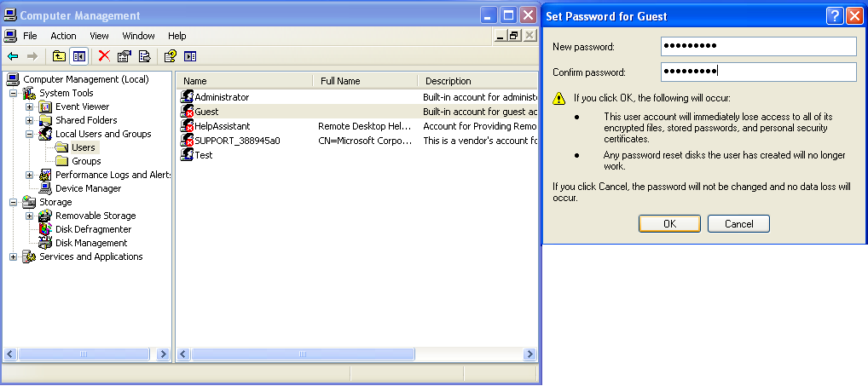Click the Device Manager icon
The height and width of the screenshot is (386, 868).
(45, 188)
